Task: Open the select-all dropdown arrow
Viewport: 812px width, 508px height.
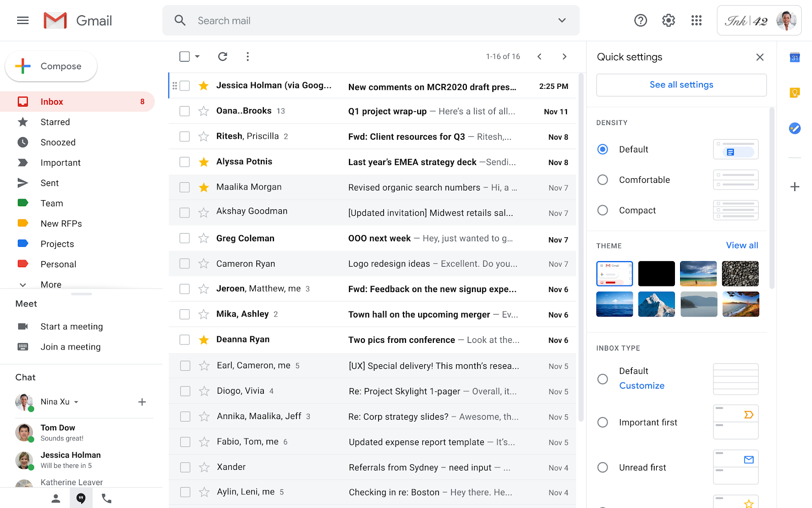Action: (x=197, y=56)
